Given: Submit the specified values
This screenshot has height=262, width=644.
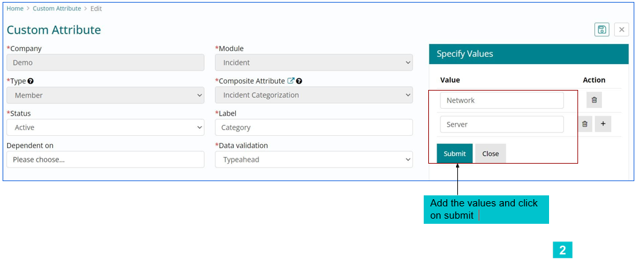Looking at the screenshot, I should pos(455,153).
